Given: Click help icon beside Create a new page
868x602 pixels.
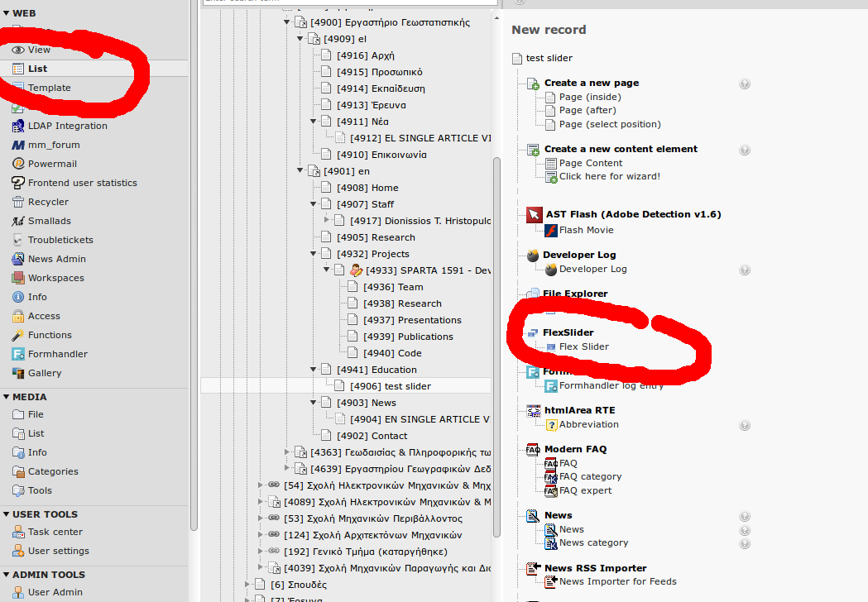Looking at the screenshot, I should [x=745, y=84].
